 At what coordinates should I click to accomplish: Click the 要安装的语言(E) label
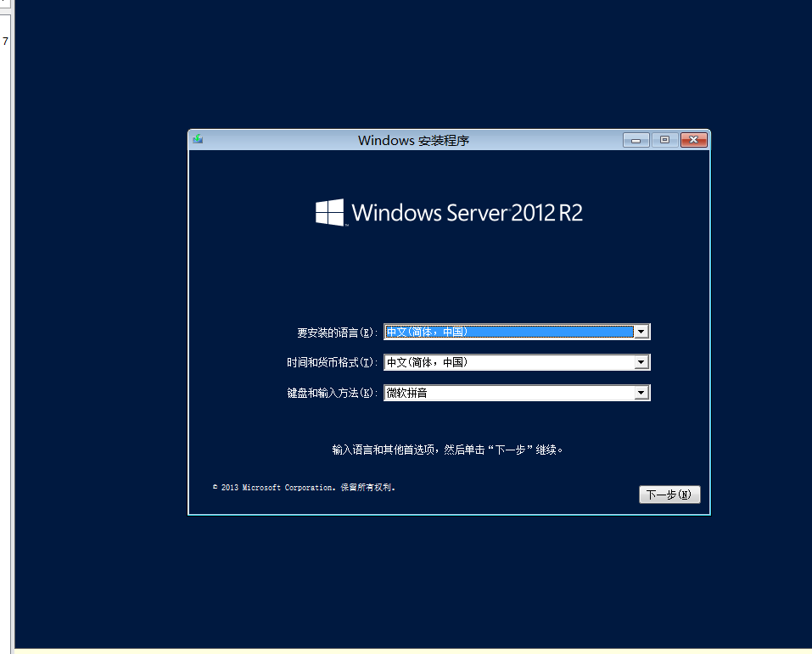(337, 333)
